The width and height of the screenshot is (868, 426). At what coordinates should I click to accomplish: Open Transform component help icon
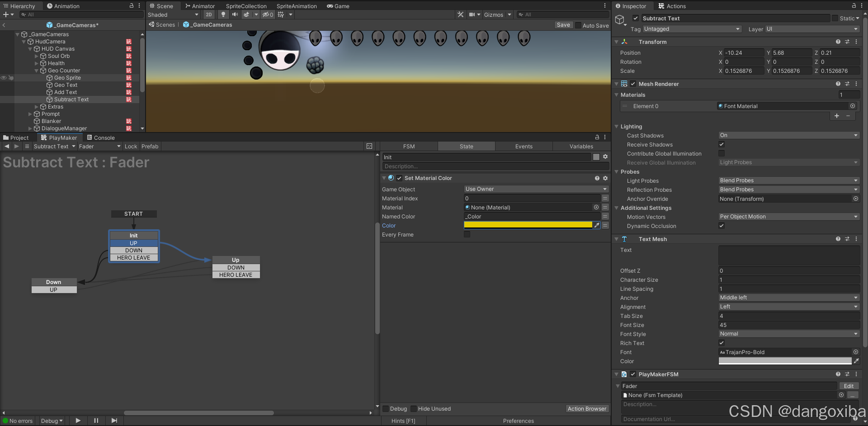[838, 42]
